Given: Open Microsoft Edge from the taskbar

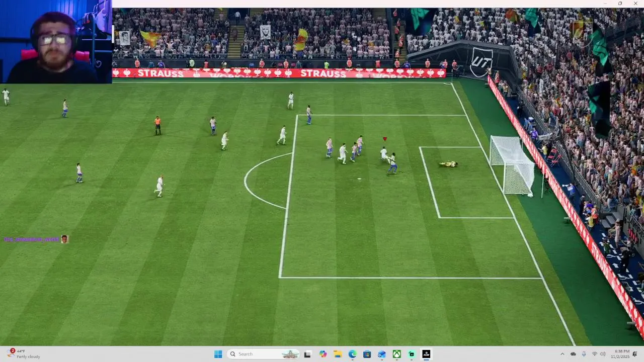Looking at the screenshot, I should click(x=352, y=354).
